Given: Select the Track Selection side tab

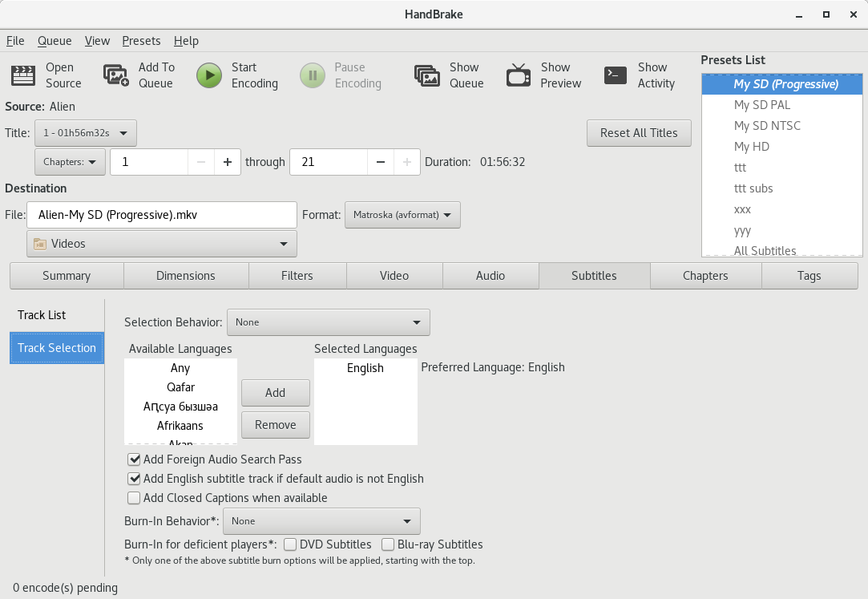Looking at the screenshot, I should click(56, 348).
